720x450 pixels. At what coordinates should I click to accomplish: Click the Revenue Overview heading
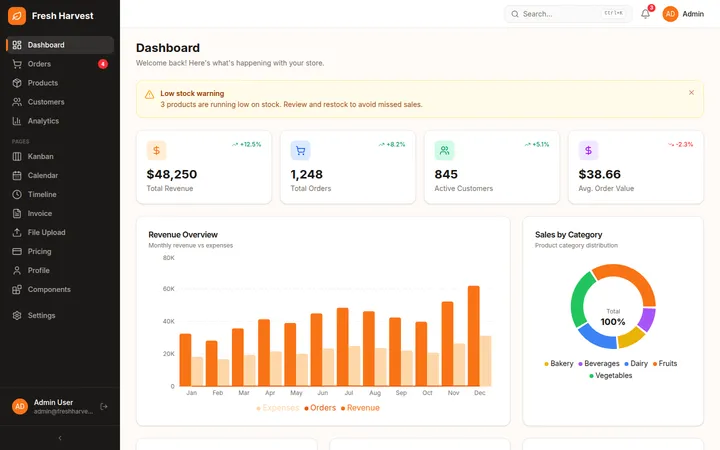pos(183,235)
